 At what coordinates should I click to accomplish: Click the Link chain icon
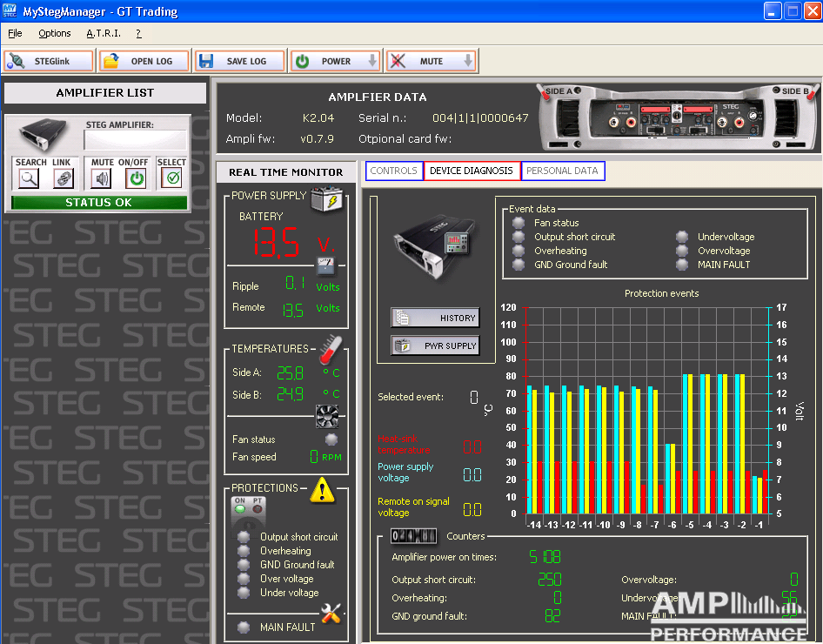(63, 178)
